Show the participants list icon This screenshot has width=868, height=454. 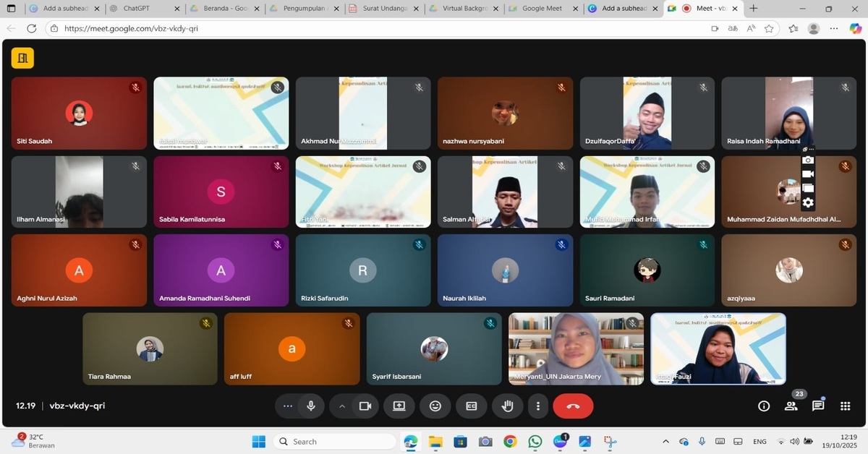791,406
